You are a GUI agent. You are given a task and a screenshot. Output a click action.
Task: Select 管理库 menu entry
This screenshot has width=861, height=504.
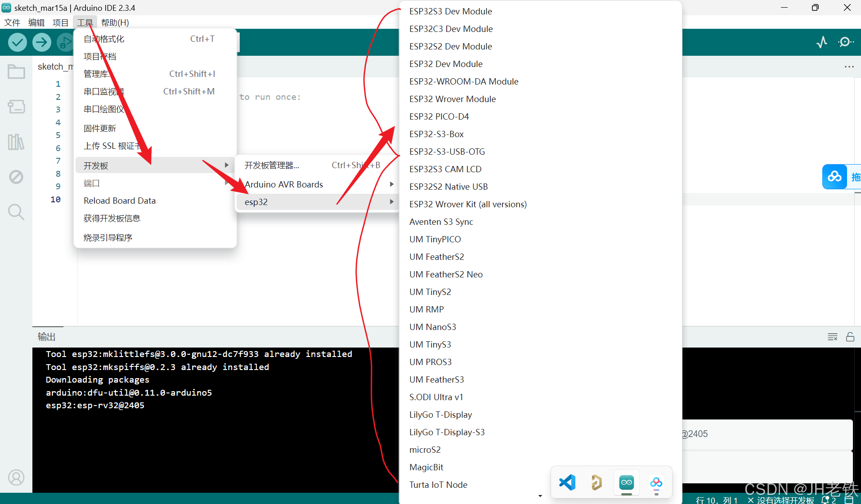click(155, 74)
